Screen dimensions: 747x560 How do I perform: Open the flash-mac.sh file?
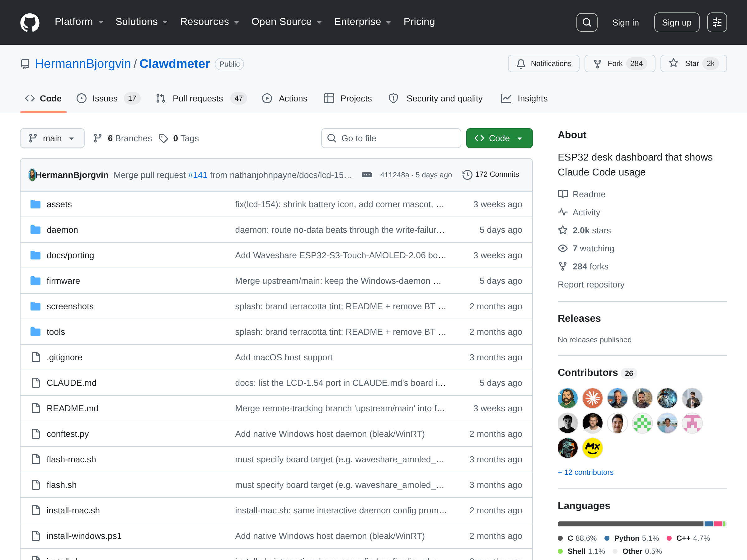[71, 460]
